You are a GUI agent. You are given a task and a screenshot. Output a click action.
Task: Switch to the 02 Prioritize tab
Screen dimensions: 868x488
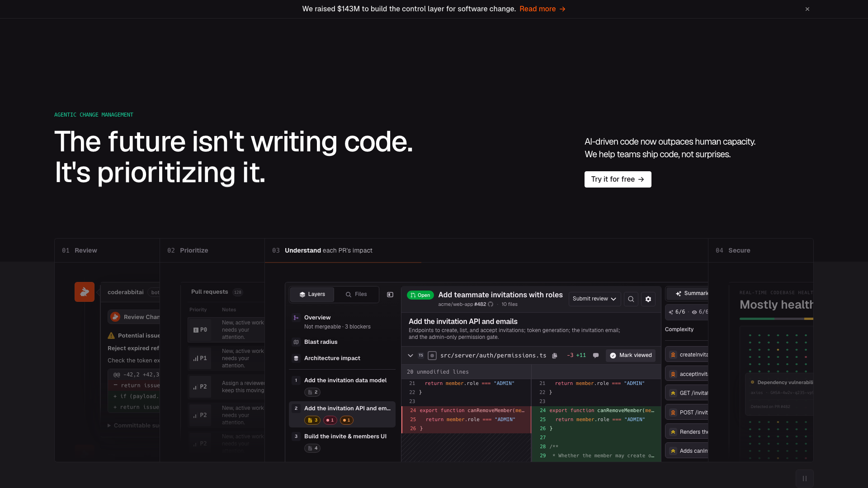[212, 250]
